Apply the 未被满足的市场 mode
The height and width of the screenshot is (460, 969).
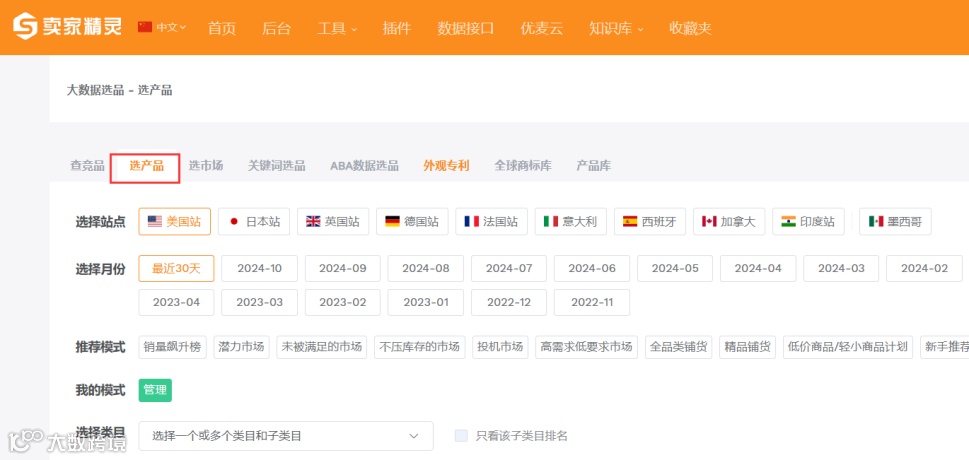click(x=321, y=347)
